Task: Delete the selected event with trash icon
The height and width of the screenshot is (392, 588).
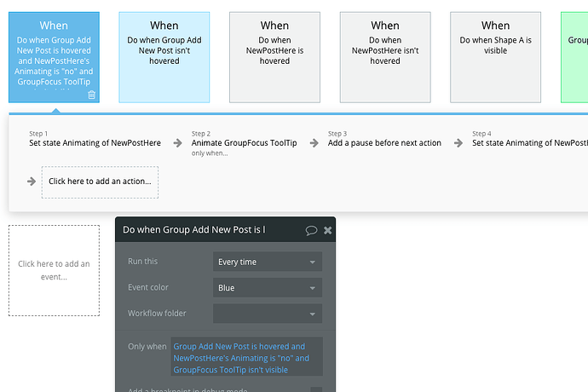Action: tap(91, 95)
